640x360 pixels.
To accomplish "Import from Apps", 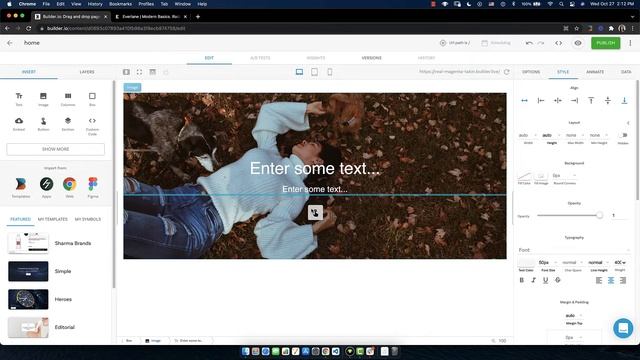I will coord(47,187).
